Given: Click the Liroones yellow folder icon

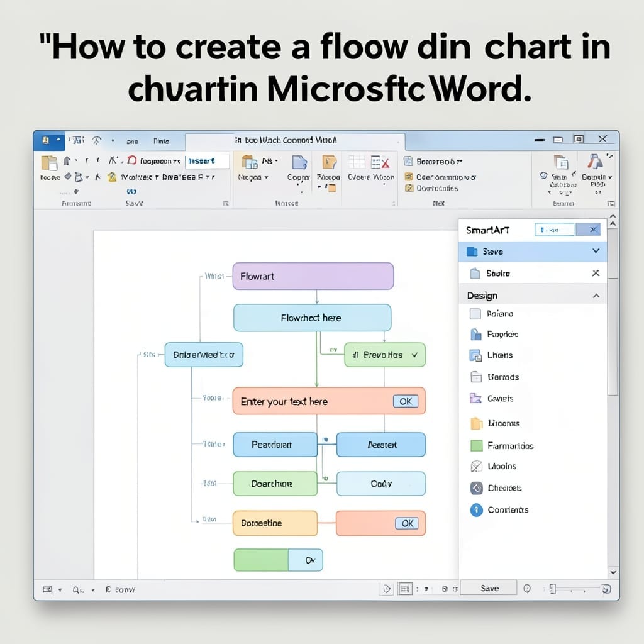Looking at the screenshot, I should [477, 423].
